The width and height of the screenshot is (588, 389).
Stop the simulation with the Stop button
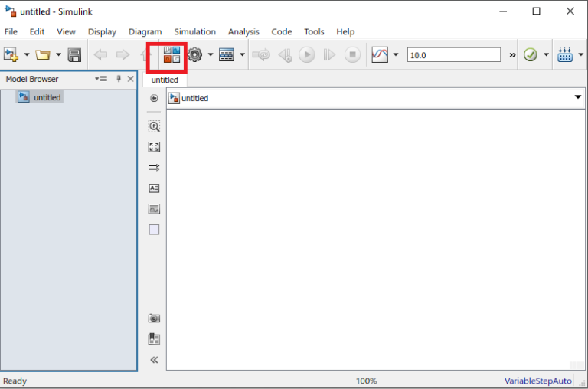coord(352,55)
